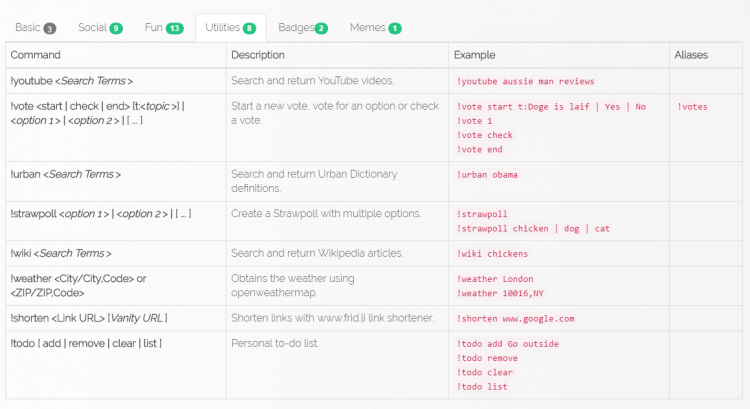Click the '!todo list' example code

pyautogui.click(x=482, y=387)
